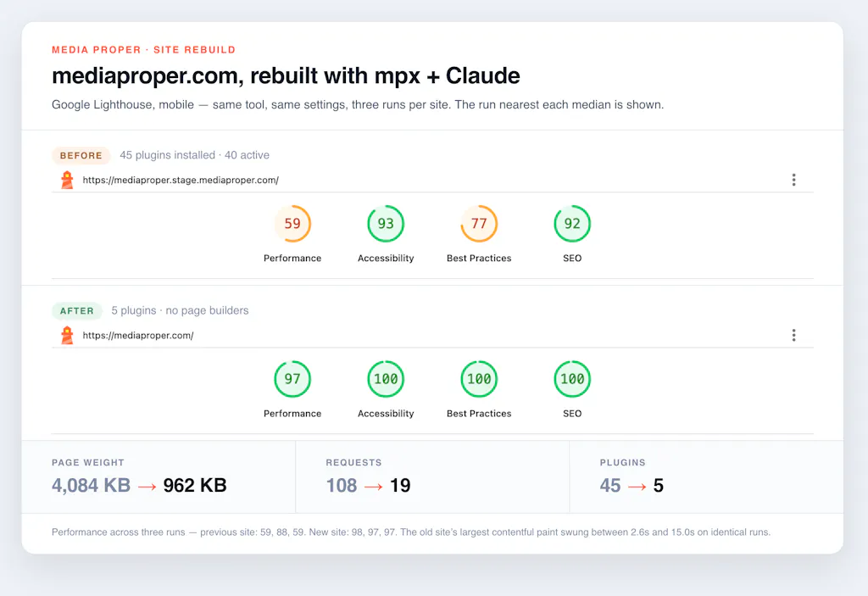Click the PAGE WEIGHT label
868x596 pixels.
tap(88, 463)
